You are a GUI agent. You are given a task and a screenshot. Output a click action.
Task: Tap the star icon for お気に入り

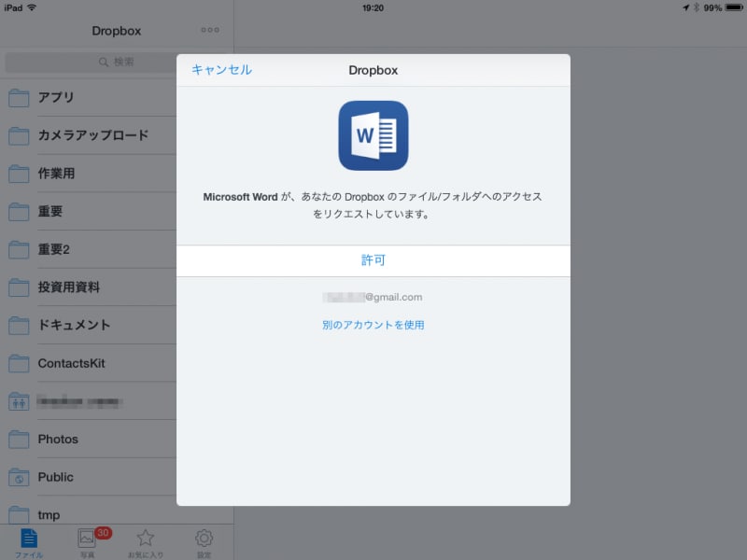tap(146, 539)
